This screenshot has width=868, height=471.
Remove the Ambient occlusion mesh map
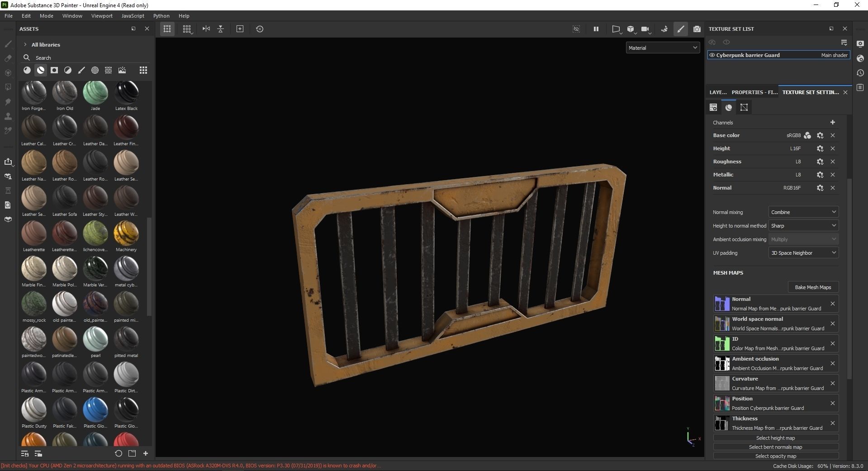click(x=833, y=363)
